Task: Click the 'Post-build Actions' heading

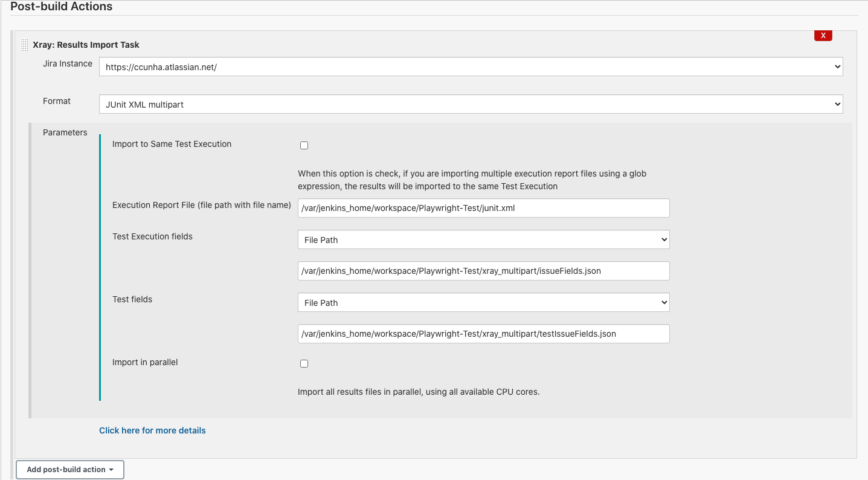Action: tap(61, 7)
